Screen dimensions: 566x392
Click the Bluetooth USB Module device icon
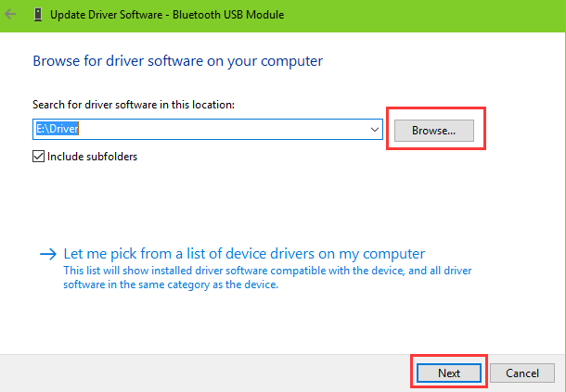click(x=37, y=15)
